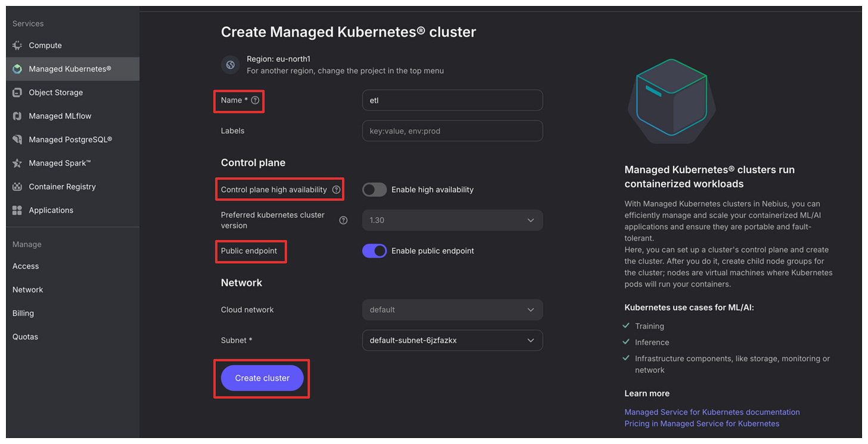Image resolution: width=868 pixels, height=444 pixels.
Task: Open Managed Service for Kubernetes documentation link
Action: [712, 412]
